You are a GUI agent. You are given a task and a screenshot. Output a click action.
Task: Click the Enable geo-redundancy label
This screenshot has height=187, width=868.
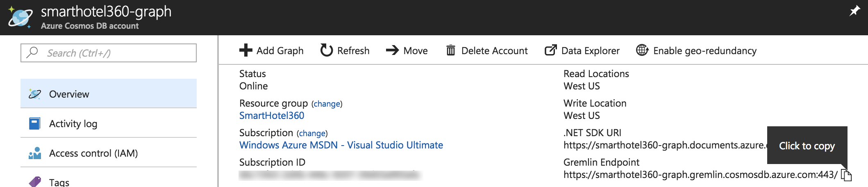[x=704, y=51]
